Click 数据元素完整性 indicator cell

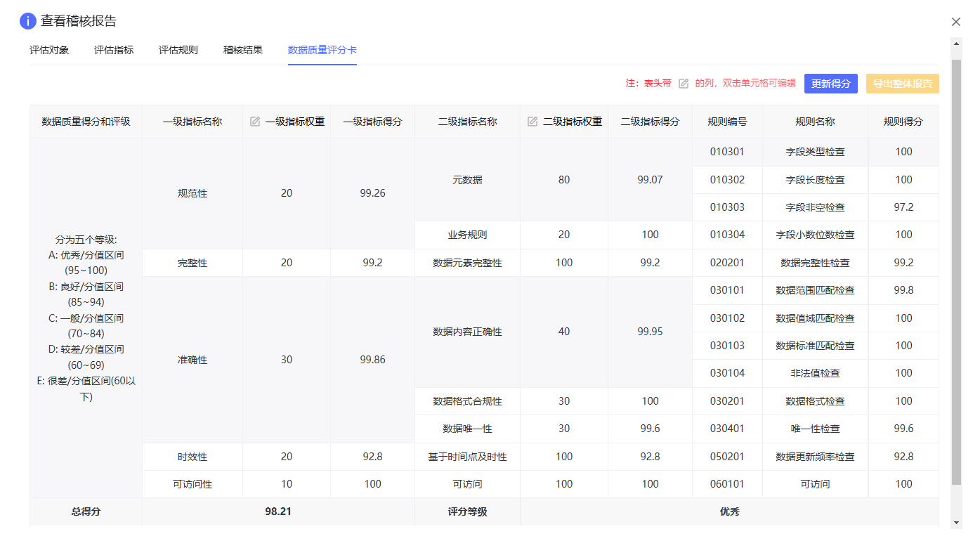point(468,263)
